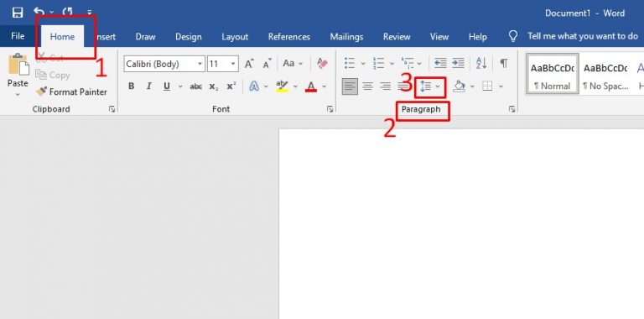Toggle underline formatting
The image size is (644, 319).
click(167, 86)
